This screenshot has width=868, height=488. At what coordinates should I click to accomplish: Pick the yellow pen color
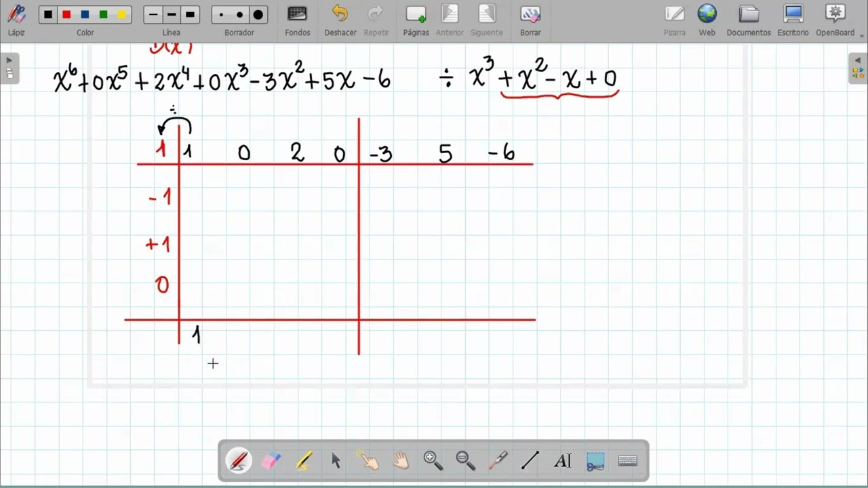(121, 15)
